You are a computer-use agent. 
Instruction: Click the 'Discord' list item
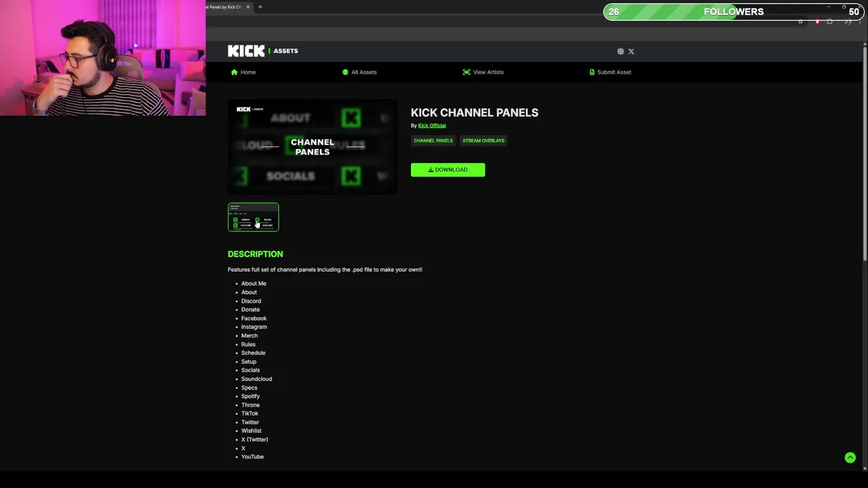pos(251,301)
